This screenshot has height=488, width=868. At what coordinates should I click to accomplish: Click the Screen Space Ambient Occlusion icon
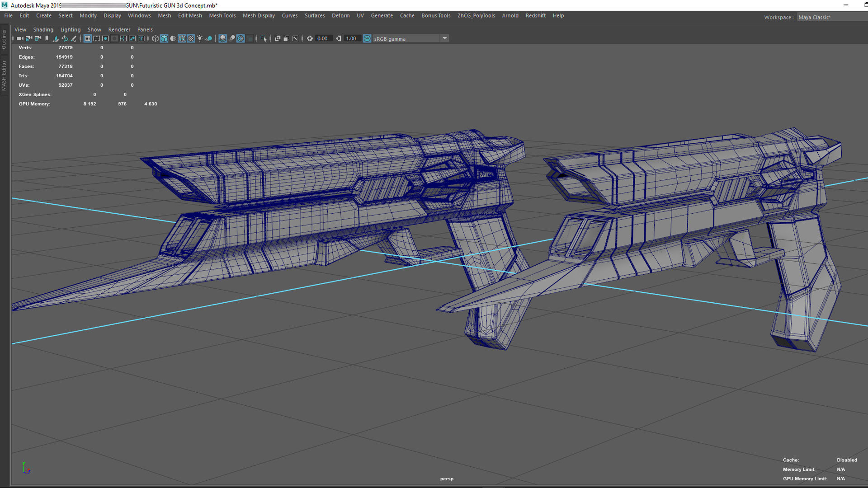click(x=222, y=38)
